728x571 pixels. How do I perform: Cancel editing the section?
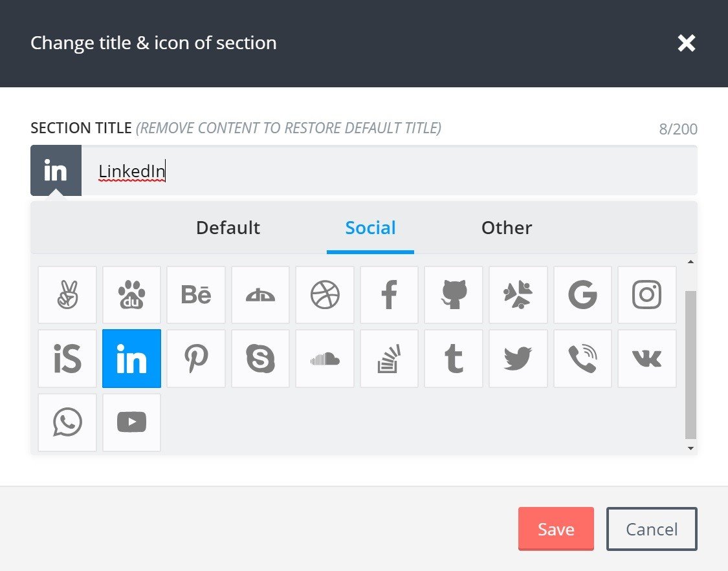pos(651,528)
